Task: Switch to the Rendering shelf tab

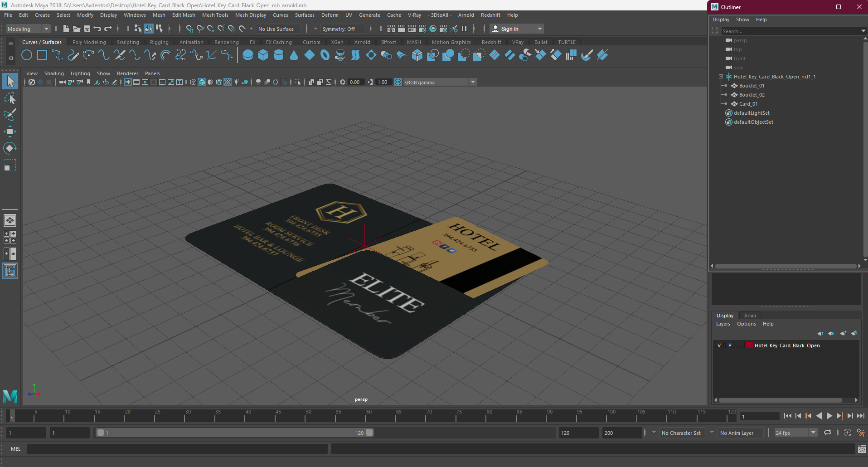Action: pos(226,42)
